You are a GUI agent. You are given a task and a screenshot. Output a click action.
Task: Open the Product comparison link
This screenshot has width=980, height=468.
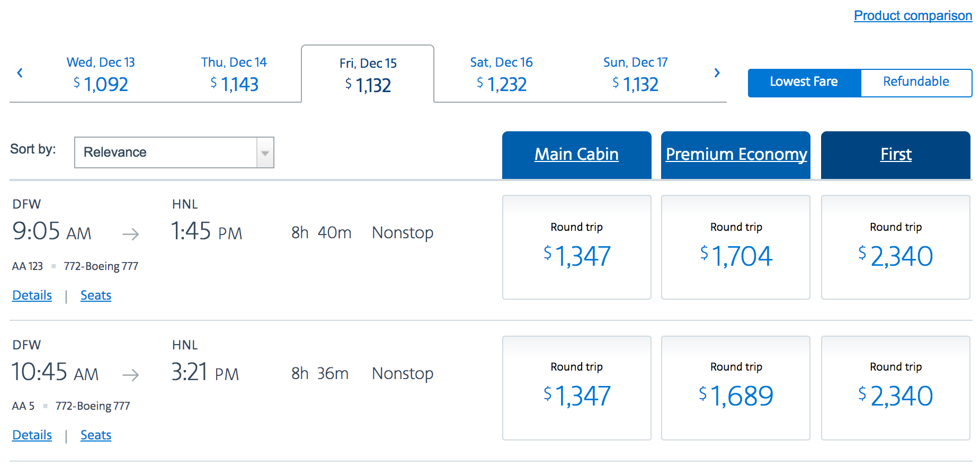tap(913, 16)
